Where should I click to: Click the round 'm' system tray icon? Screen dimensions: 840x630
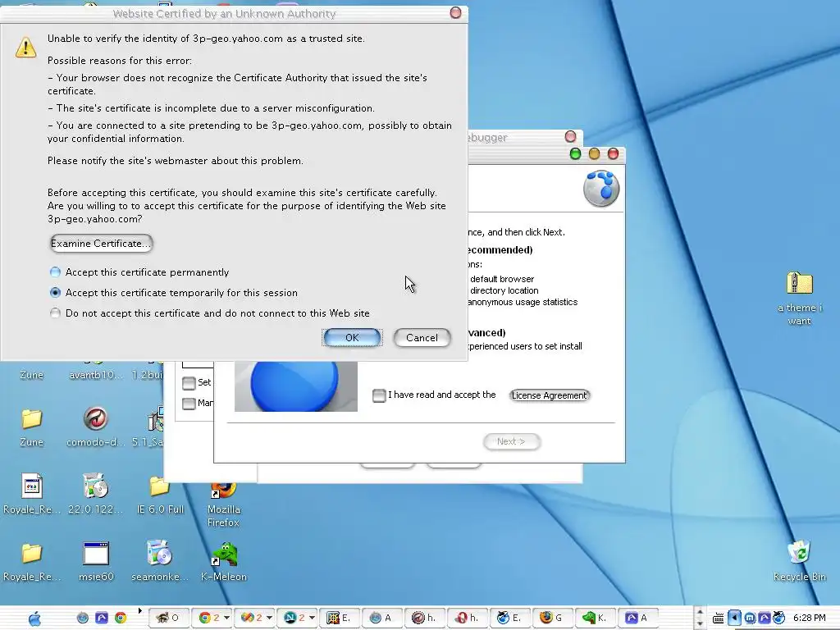750,619
